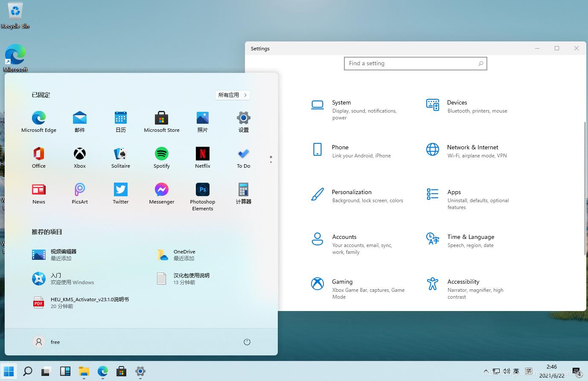Screen dimensions: 588x381
Task: Launch the Office app
Action: pos(39,157)
